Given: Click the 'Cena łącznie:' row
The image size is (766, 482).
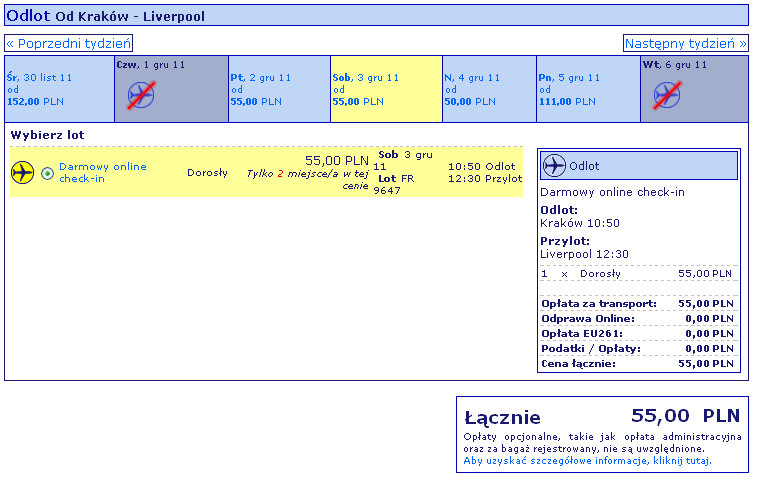Looking at the screenshot, I should click(x=638, y=364).
